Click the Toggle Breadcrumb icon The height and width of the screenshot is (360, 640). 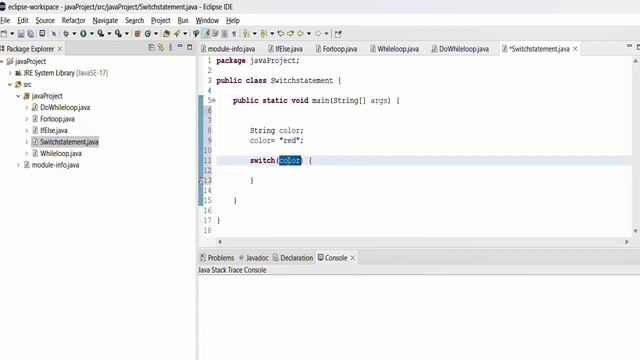pos(196,34)
